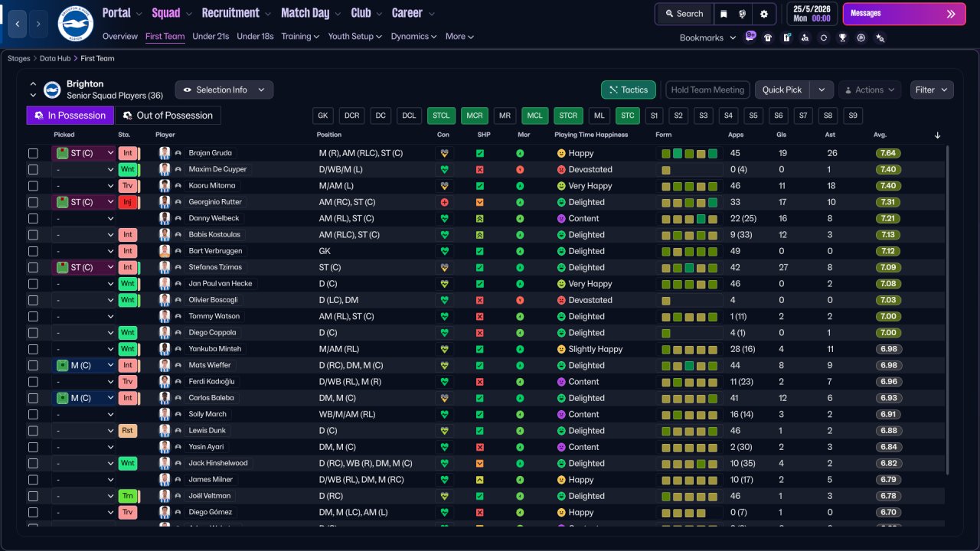Open the Dynamics submenu

pos(413,37)
